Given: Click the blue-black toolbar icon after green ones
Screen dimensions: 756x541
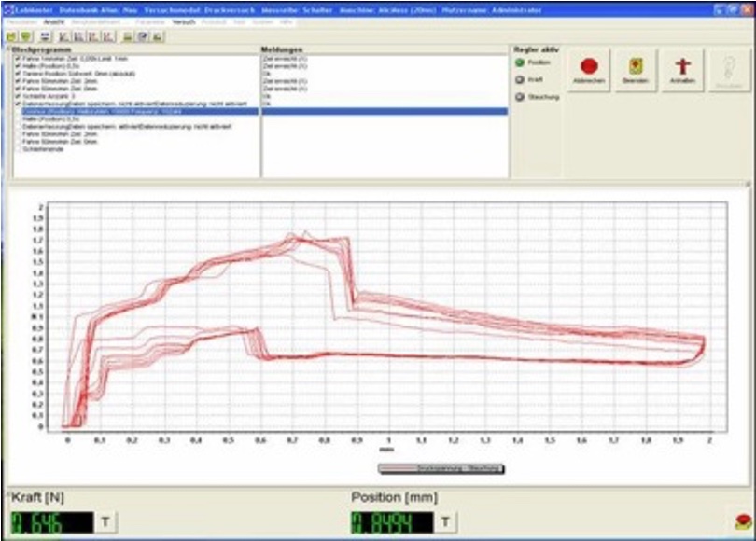Looking at the screenshot, I should click(45, 36).
